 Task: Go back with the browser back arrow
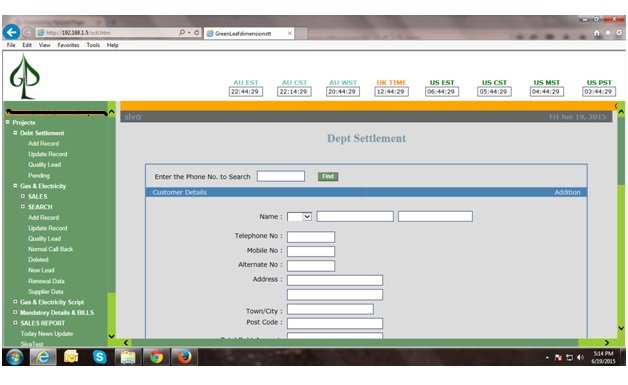pyautogui.click(x=11, y=32)
